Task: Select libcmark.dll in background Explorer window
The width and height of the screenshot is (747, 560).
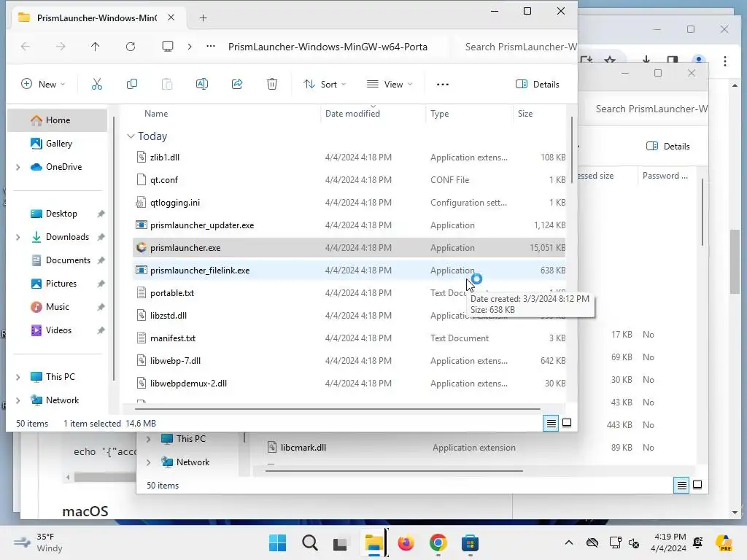Action: pyautogui.click(x=303, y=448)
